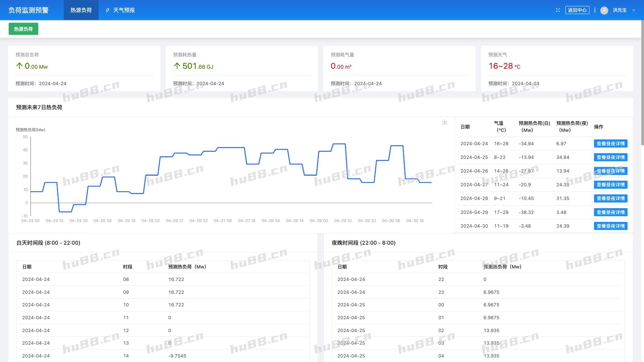This screenshot has height=362, width=644.
Task: Click the user avatar icon
Action: tap(604, 10)
